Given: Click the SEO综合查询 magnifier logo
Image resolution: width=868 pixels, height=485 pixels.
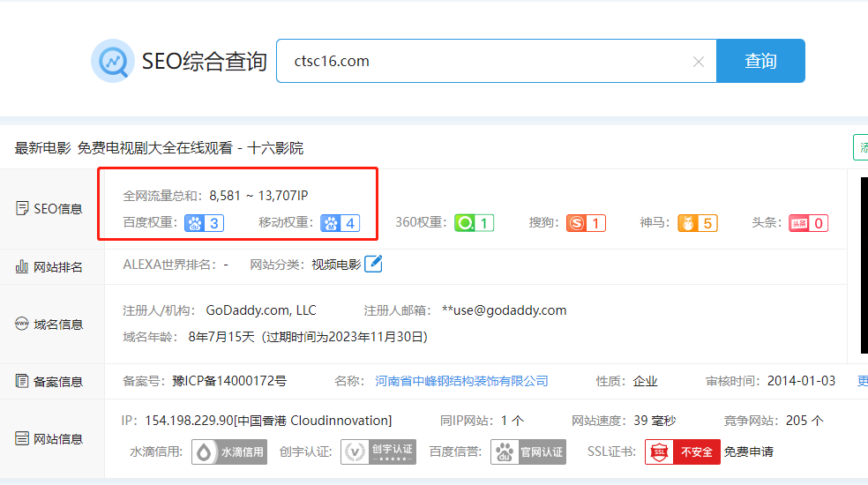Looking at the screenshot, I should [x=113, y=61].
